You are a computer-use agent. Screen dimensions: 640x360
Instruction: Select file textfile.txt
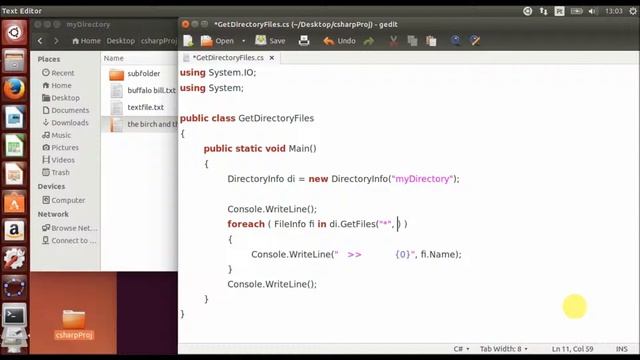pos(139,107)
